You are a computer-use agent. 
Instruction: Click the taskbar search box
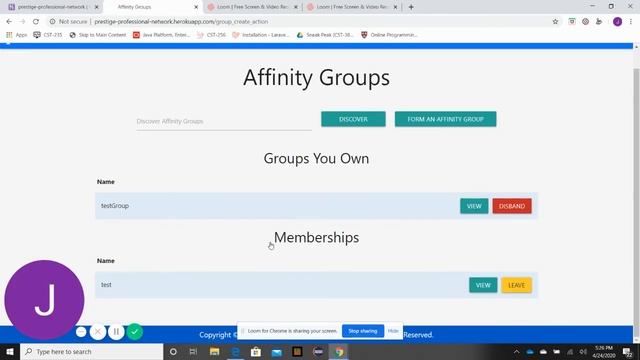[91, 352]
